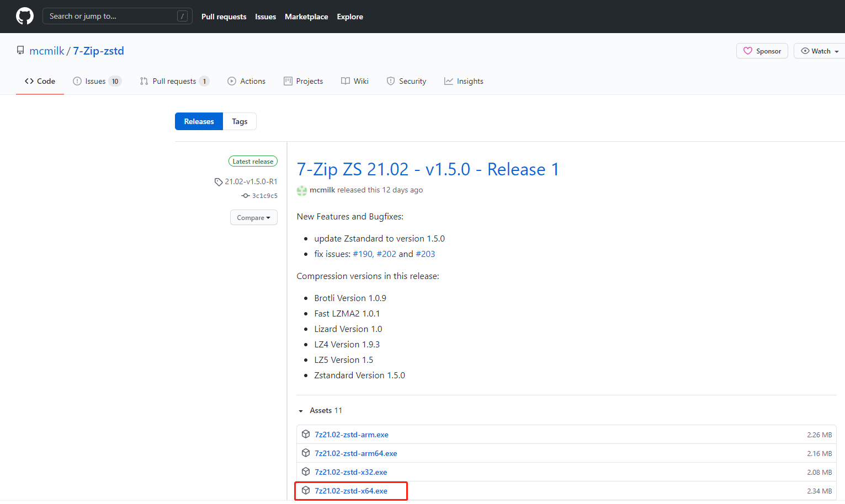The width and height of the screenshot is (845, 504).
Task: Focus the Search or jump to field
Action: [x=118, y=16]
